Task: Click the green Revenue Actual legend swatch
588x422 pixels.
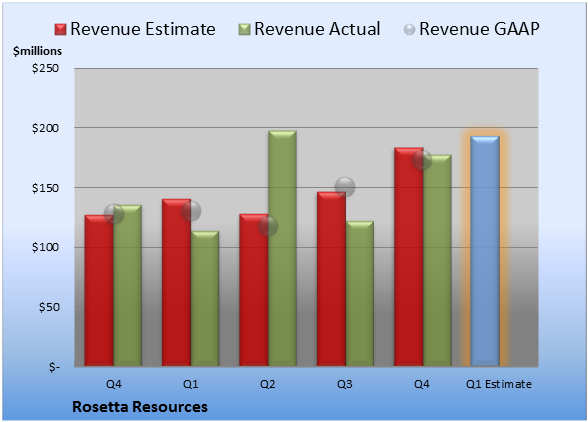Action: (244, 30)
